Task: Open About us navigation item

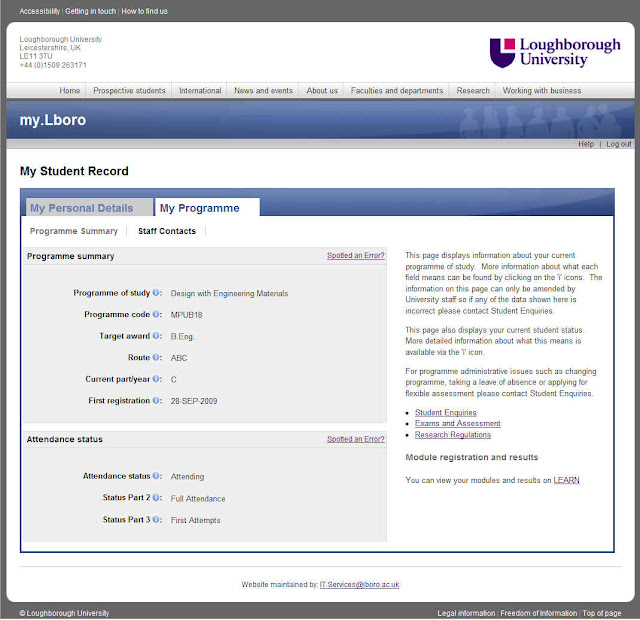Action: point(322,91)
